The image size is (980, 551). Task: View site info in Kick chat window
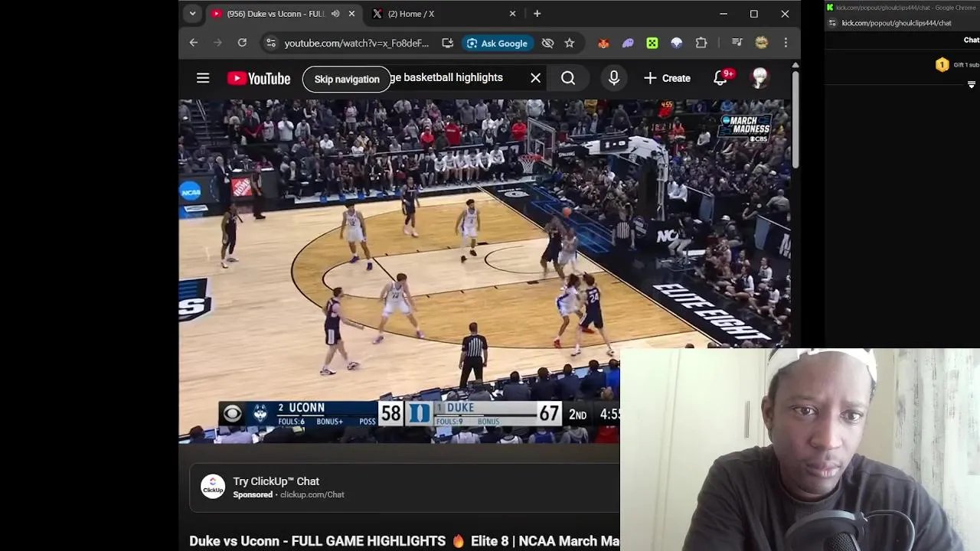point(832,23)
